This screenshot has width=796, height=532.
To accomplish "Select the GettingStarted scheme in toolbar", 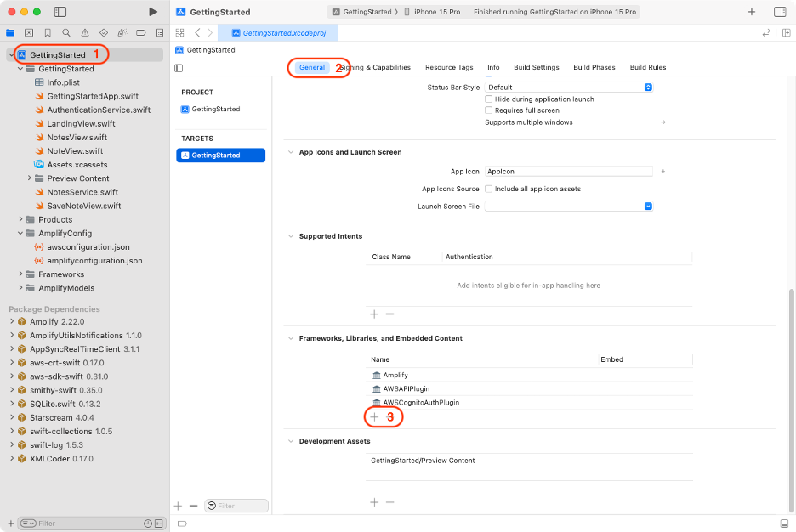I will 362,12.
